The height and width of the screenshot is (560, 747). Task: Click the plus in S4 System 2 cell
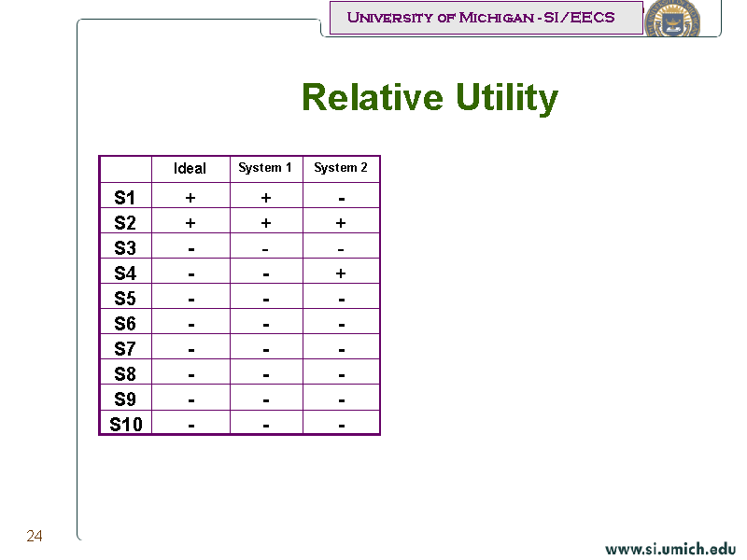[x=341, y=273]
